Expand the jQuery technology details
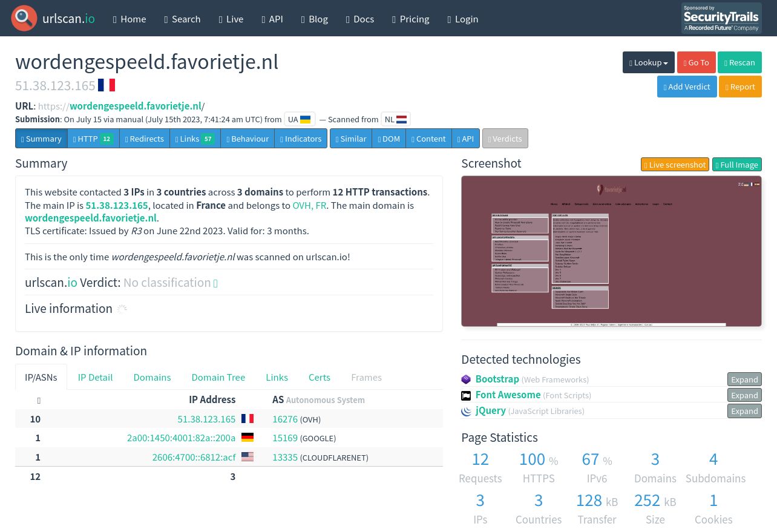 (744, 411)
